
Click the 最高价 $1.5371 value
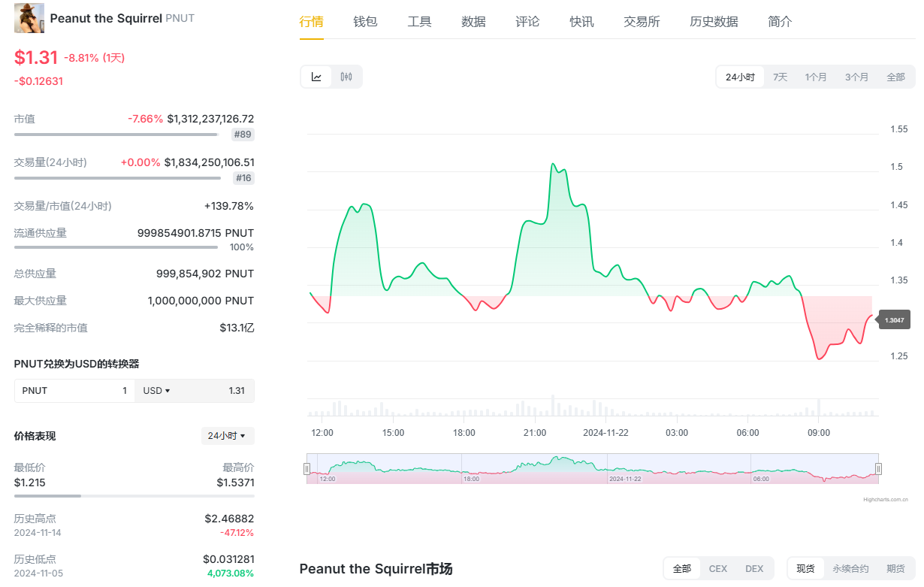point(235,483)
